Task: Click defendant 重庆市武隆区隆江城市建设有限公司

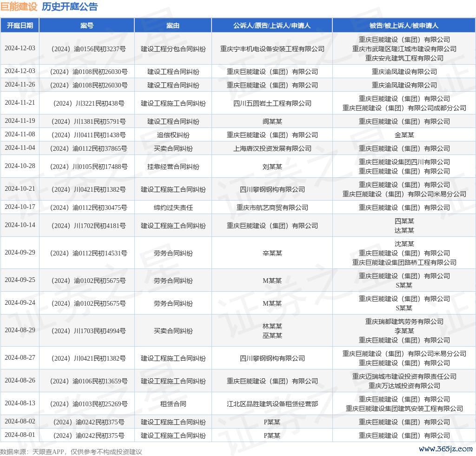Action: (404, 49)
